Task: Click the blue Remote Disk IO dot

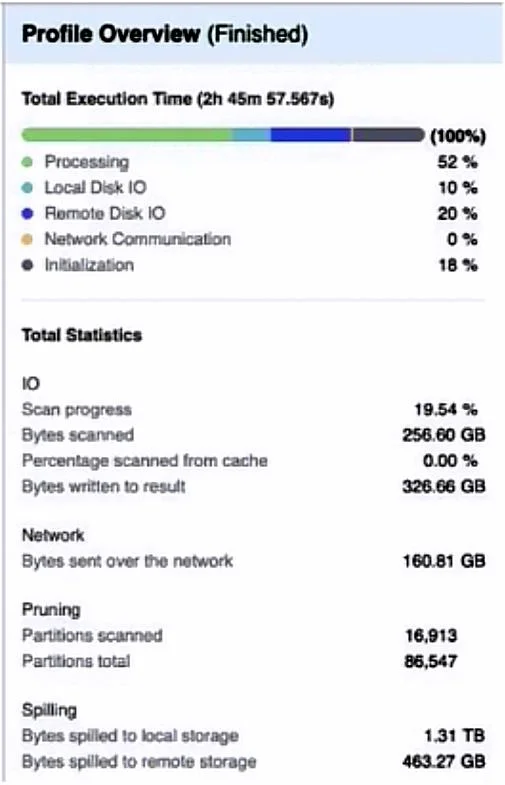Action: pyautogui.click(x=27, y=214)
